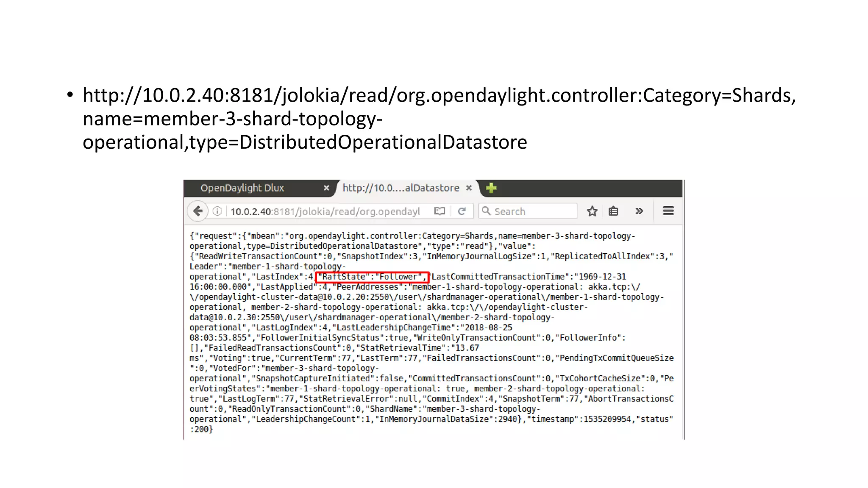Click the highlighted RaftState Follower text
The width and height of the screenshot is (868, 488).
(x=372, y=277)
